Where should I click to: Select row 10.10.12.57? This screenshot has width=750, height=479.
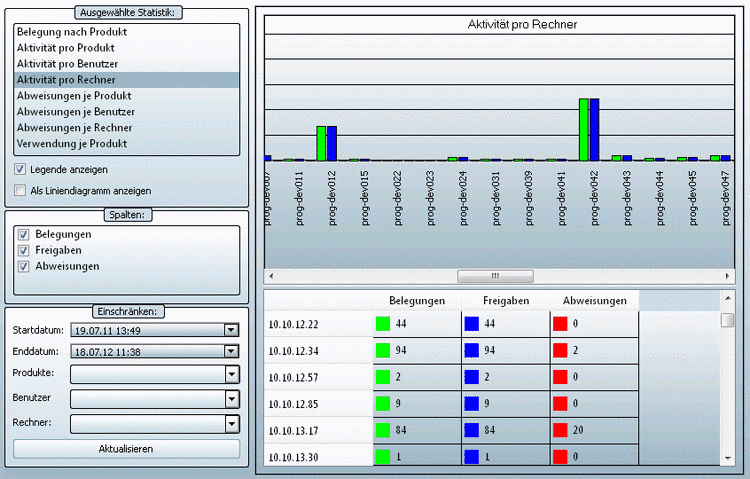point(451,377)
